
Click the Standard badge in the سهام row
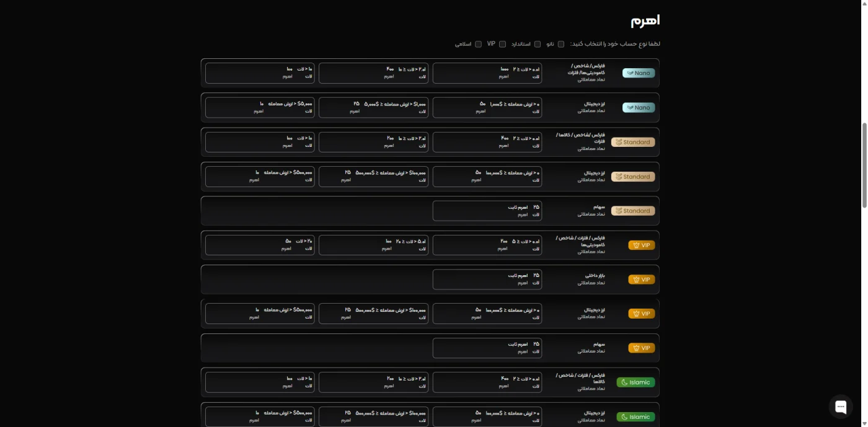(x=633, y=211)
